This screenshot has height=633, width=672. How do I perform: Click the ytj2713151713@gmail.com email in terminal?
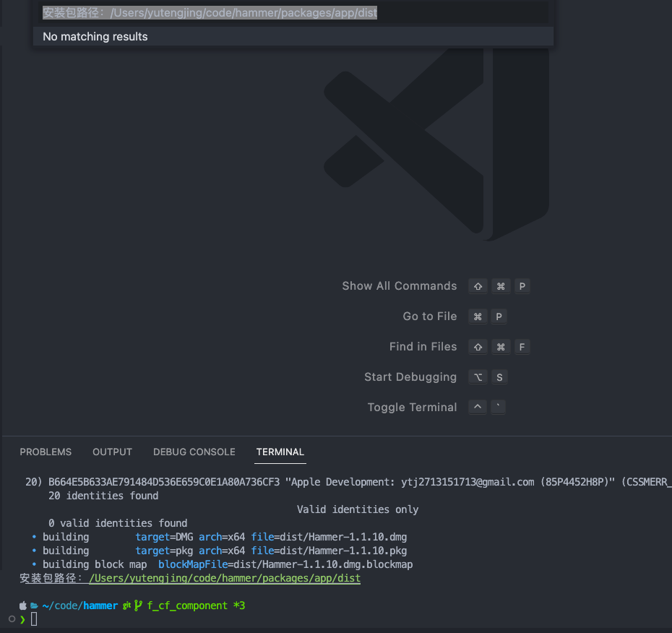(468, 482)
